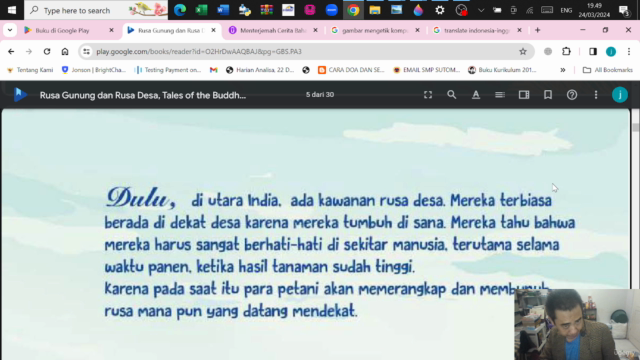Show hidden system tray icons chevron

click(x=481, y=10)
